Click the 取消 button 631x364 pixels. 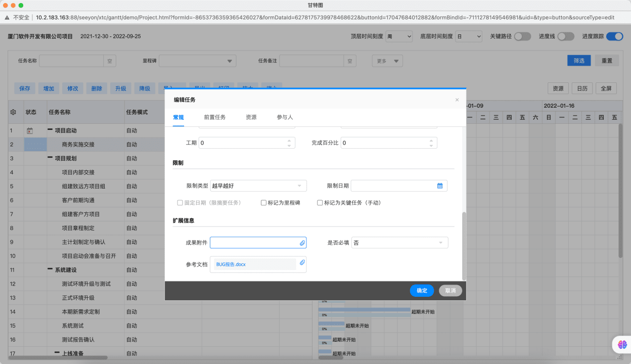click(450, 291)
